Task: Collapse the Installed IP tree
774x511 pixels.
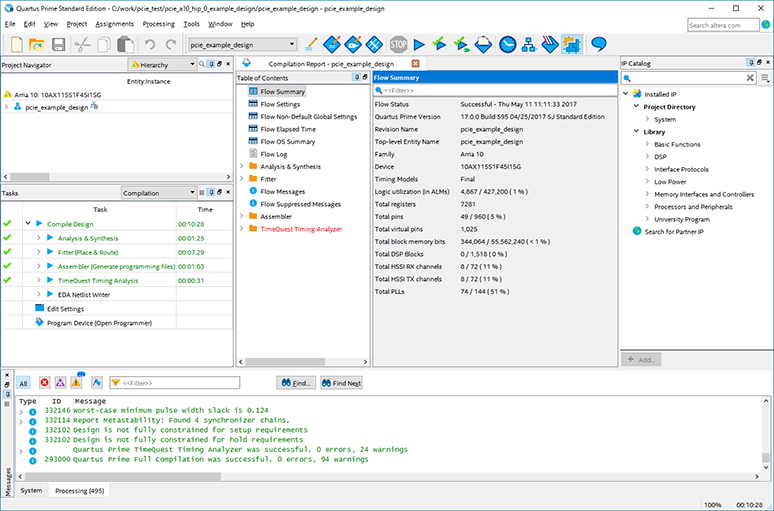Action: 625,93
